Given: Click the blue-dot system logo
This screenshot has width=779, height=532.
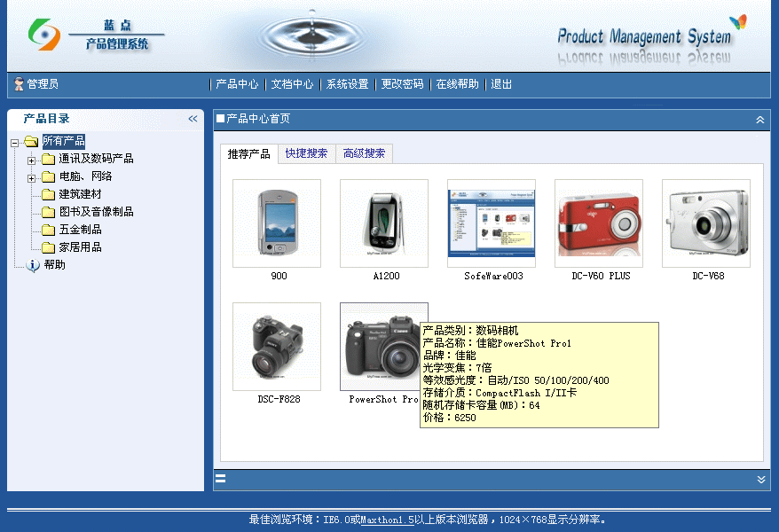Looking at the screenshot, I should click(x=43, y=35).
